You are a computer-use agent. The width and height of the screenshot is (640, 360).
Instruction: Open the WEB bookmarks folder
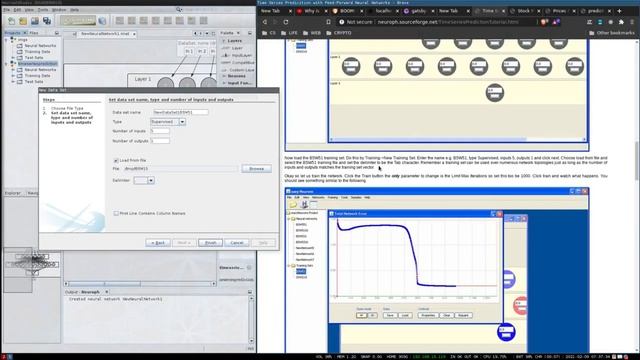(x=312, y=33)
